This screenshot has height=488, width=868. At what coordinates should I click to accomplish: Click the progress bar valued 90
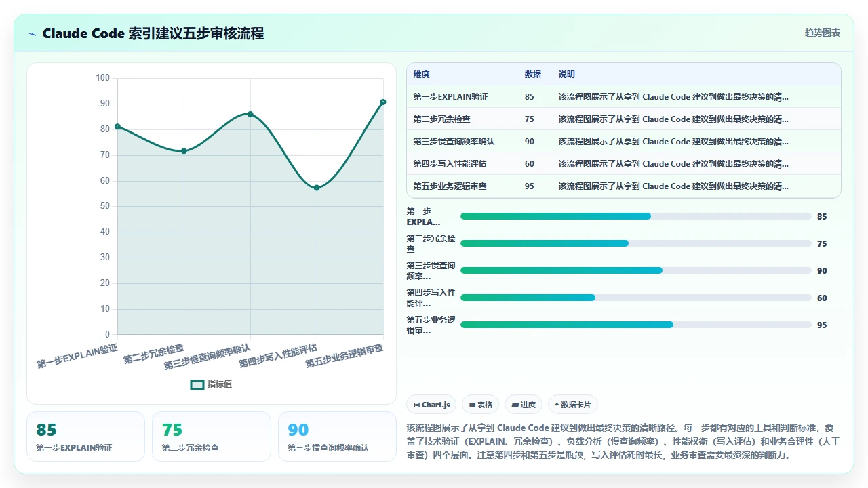point(636,270)
